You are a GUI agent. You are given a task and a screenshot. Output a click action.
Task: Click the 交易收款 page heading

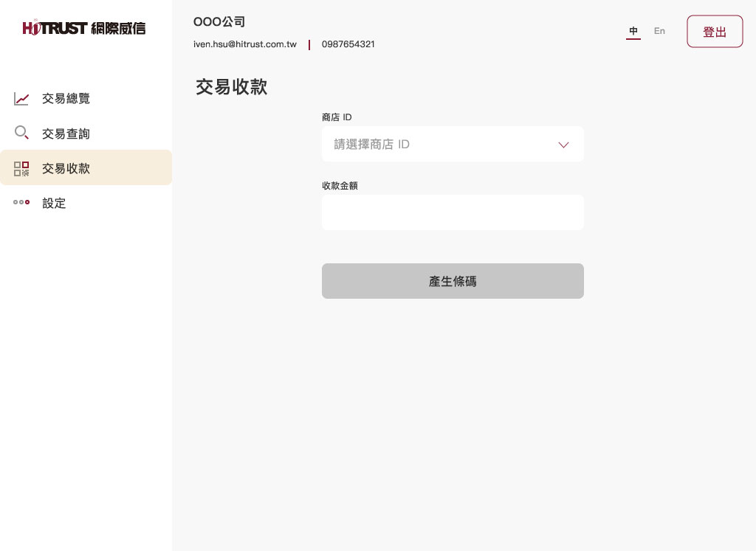231,87
